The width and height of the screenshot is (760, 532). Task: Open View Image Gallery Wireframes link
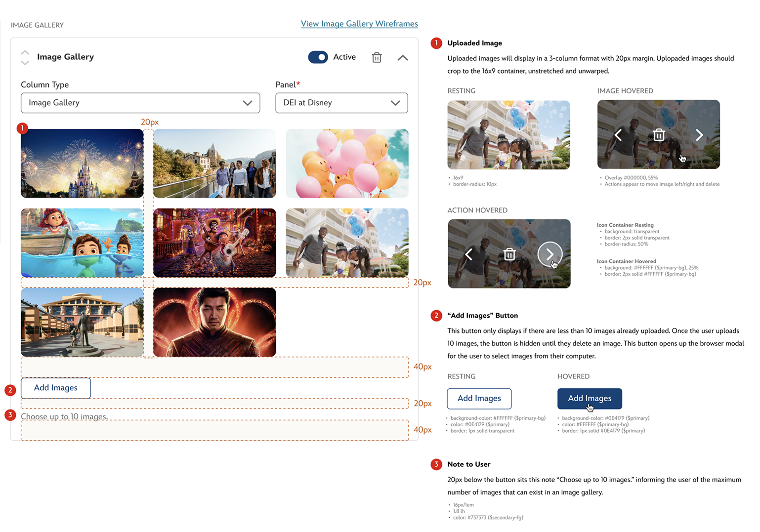359,24
